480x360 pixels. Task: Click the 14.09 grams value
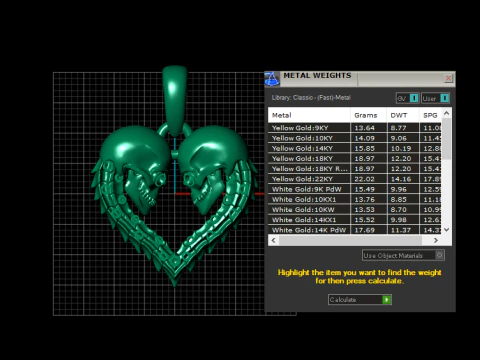(364, 138)
